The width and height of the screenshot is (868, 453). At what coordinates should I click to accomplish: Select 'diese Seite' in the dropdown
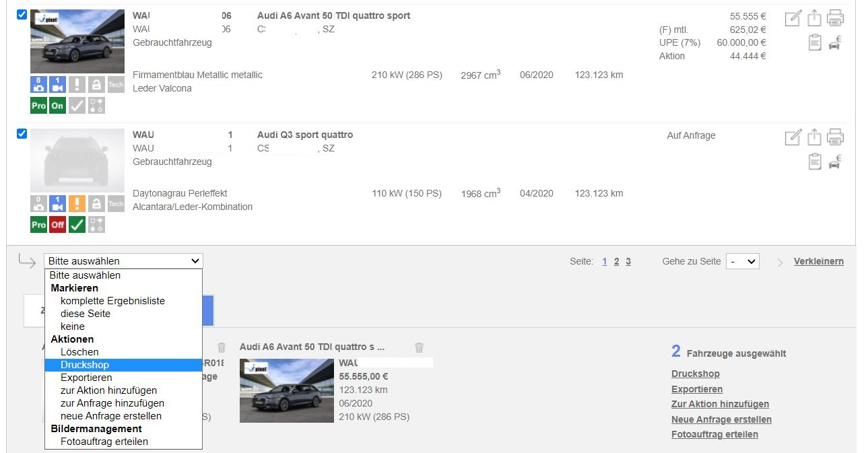tap(123, 314)
